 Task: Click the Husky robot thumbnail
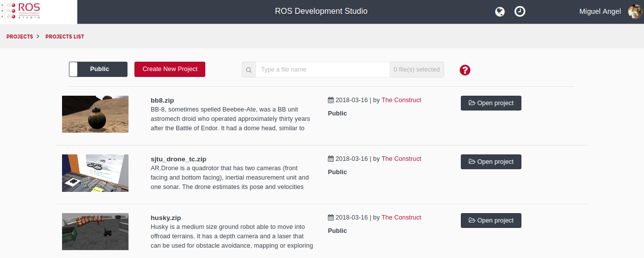[x=95, y=231]
